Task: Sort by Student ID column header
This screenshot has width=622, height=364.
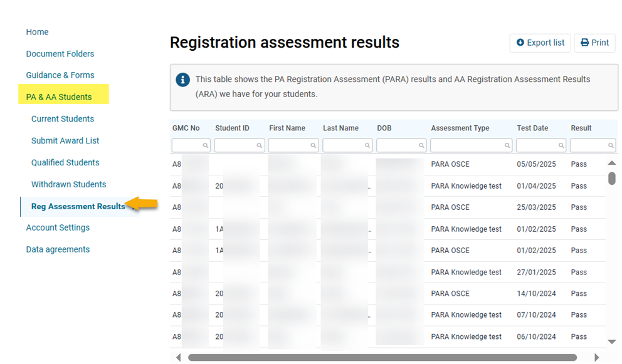Action: click(232, 128)
